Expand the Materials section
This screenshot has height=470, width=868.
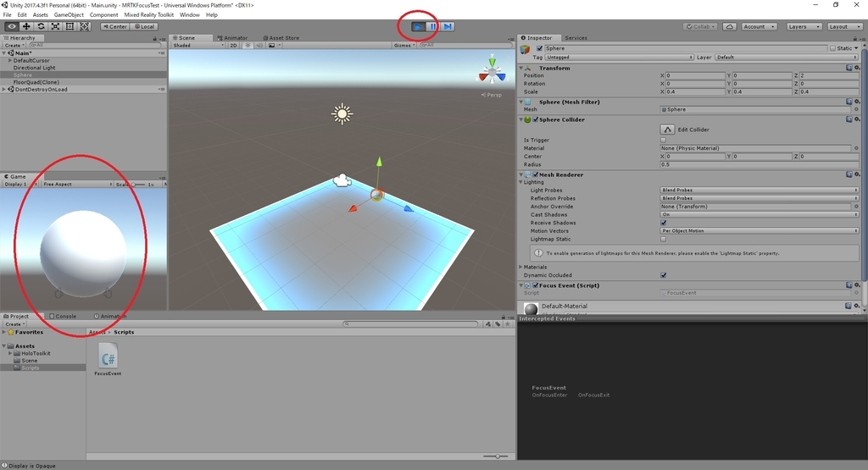point(521,267)
